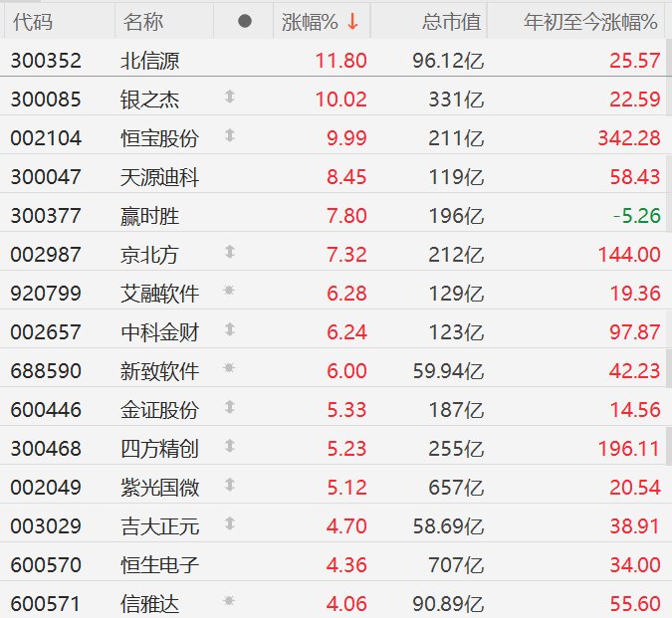
Task: Select stock code 600571
Action: [x=46, y=604]
